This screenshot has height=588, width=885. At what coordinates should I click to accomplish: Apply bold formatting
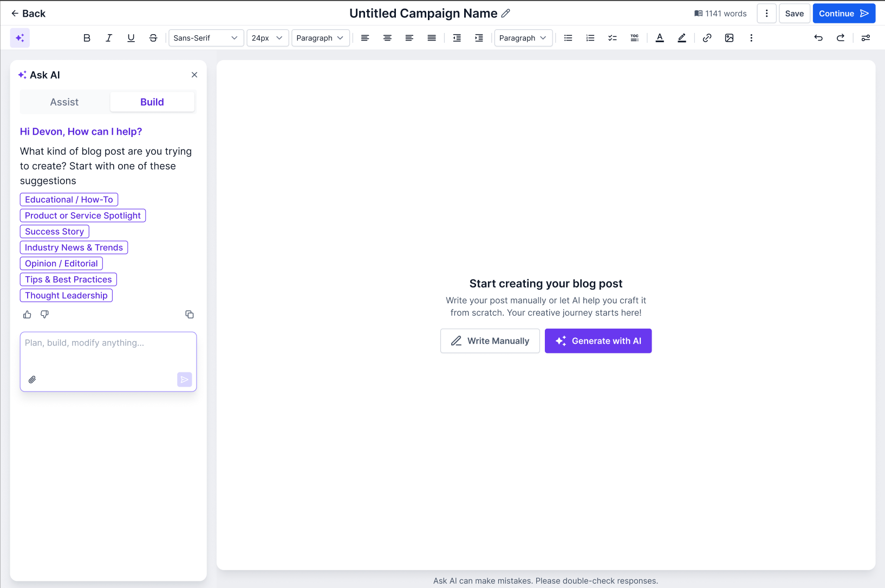pos(87,38)
